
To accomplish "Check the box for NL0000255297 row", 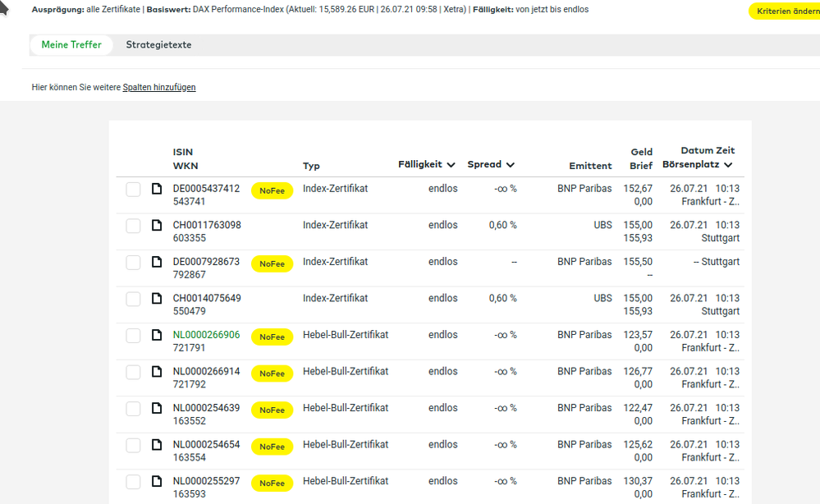I will [133, 482].
